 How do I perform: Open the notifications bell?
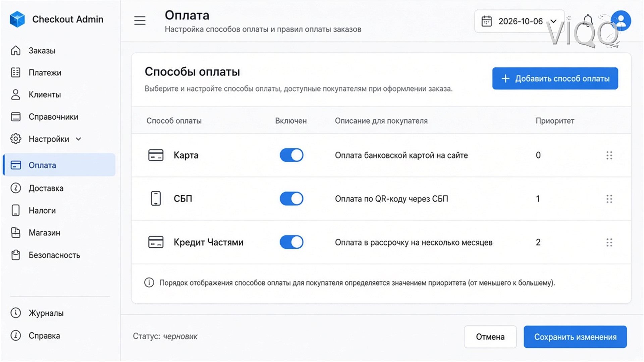tap(588, 21)
